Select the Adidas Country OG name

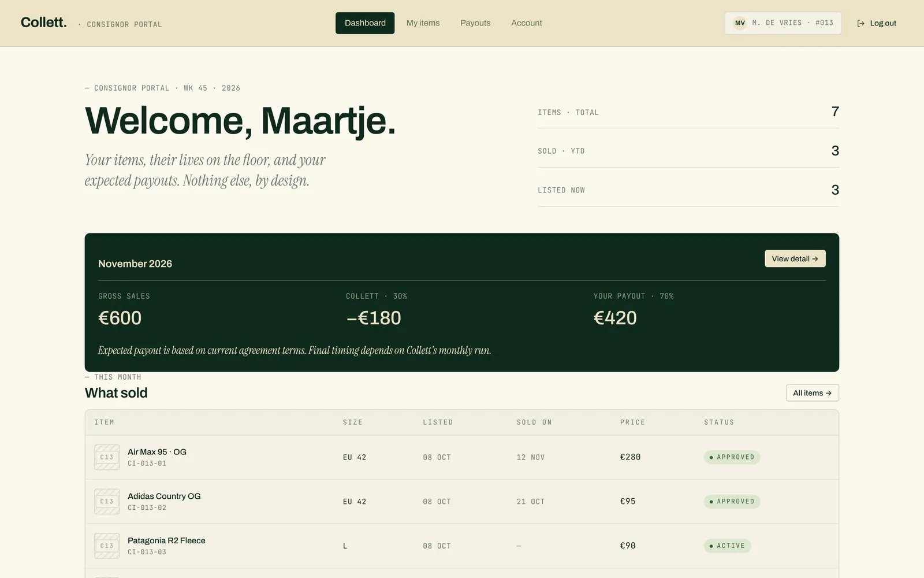point(164,496)
